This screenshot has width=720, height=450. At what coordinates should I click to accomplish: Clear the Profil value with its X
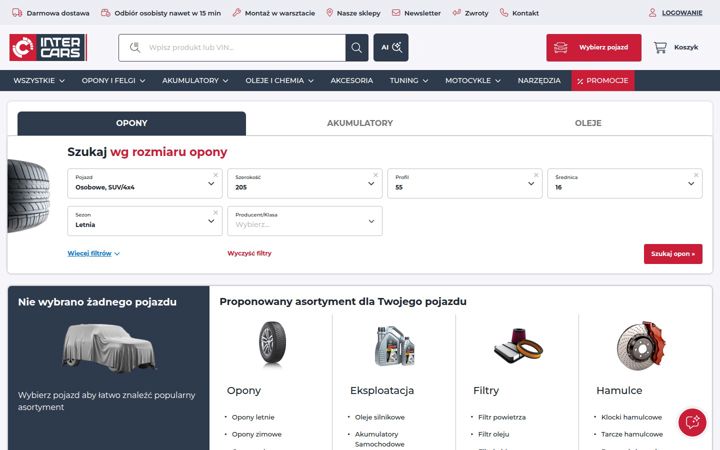[536, 175]
